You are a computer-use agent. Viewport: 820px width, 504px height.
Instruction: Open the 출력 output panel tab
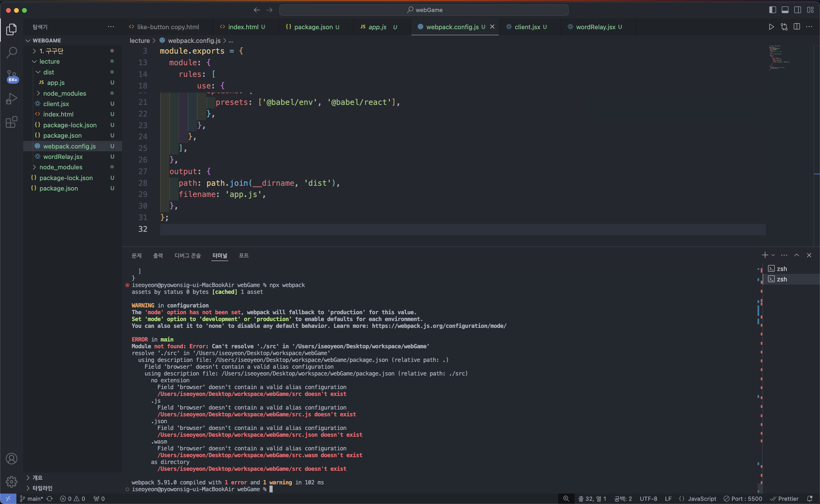click(158, 255)
